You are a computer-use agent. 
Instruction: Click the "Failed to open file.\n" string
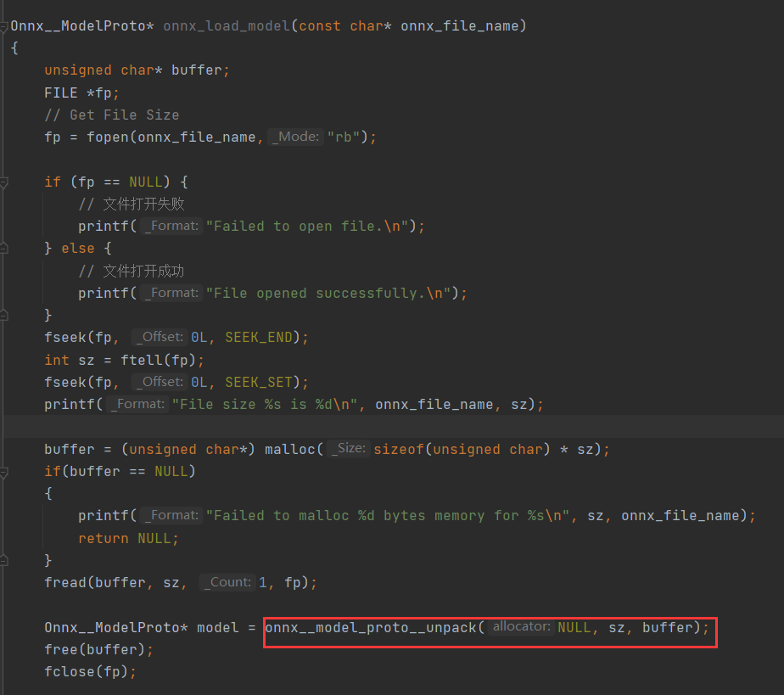(x=307, y=226)
